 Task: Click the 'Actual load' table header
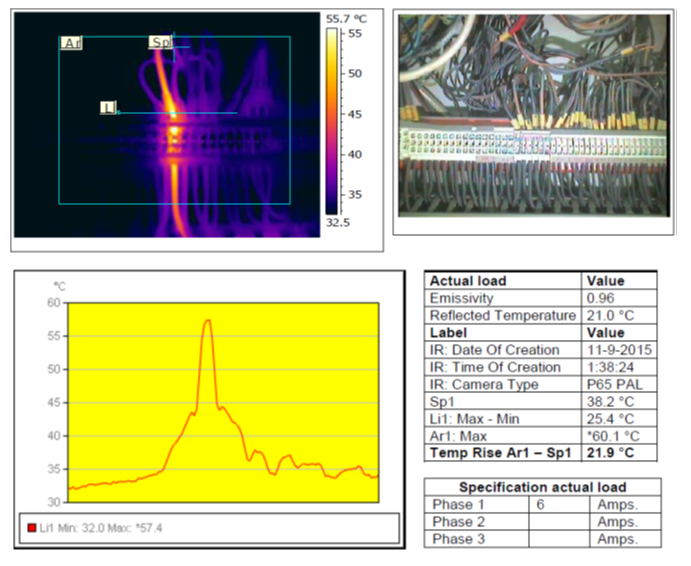(x=468, y=281)
